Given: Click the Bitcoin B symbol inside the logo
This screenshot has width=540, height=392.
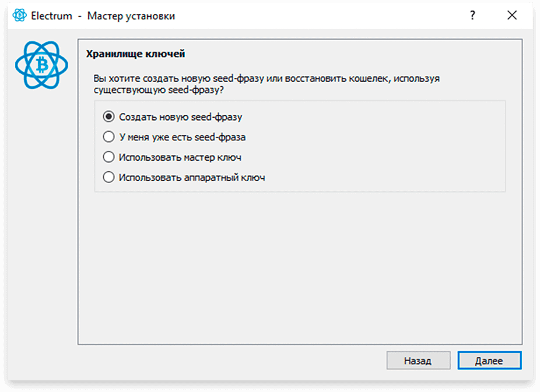Looking at the screenshot, I should click(43, 65).
